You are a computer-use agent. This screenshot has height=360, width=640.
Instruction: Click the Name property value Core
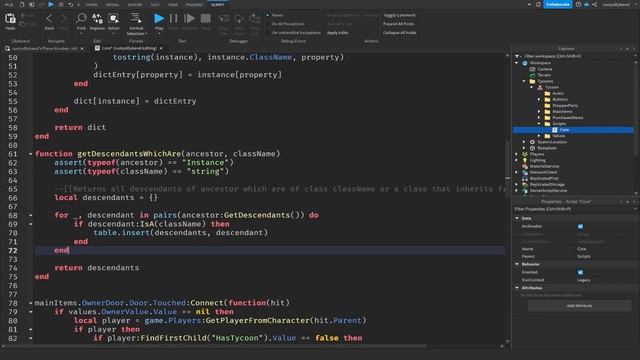(582, 249)
